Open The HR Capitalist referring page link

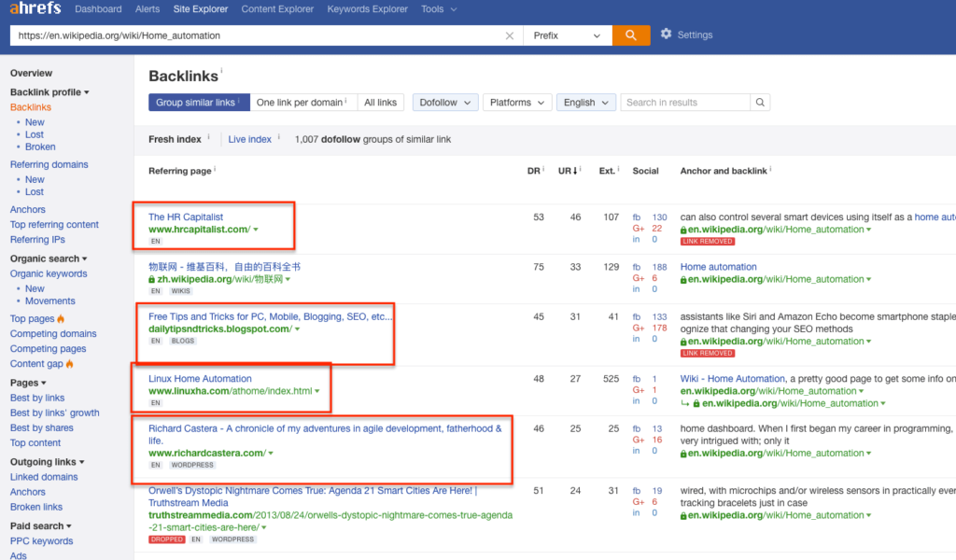[186, 217]
